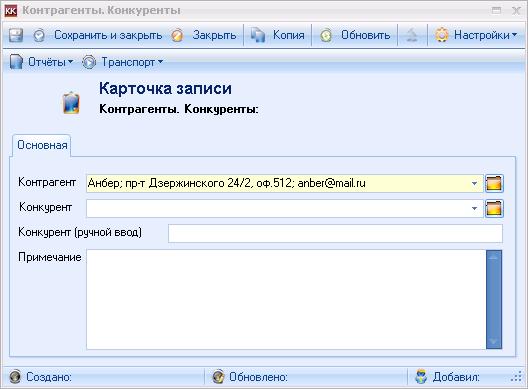Click the Копия copy documents icon

pyautogui.click(x=258, y=35)
